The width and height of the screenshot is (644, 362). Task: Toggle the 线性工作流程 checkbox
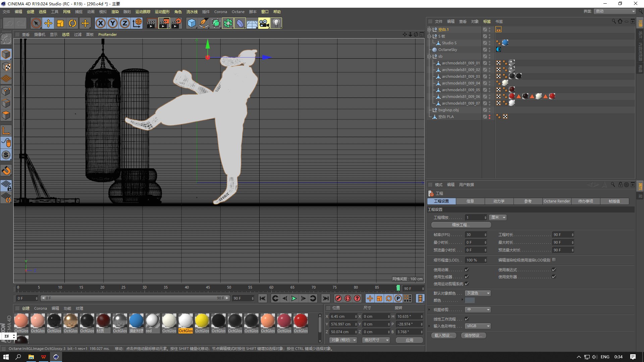(467, 319)
